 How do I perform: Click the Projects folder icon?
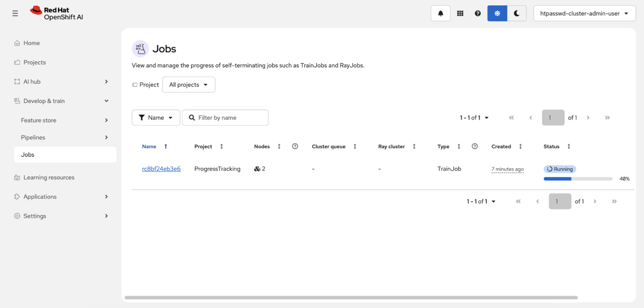(x=17, y=62)
